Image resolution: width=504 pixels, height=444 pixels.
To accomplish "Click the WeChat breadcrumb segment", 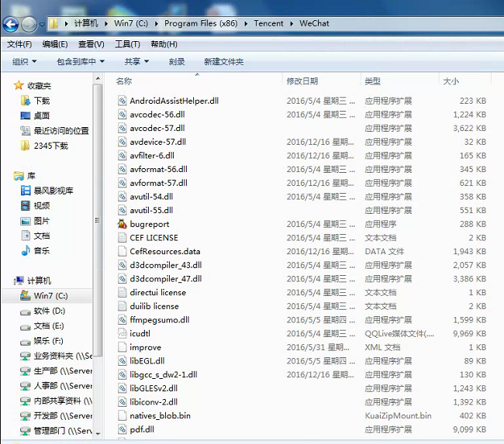I will click(314, 23).
